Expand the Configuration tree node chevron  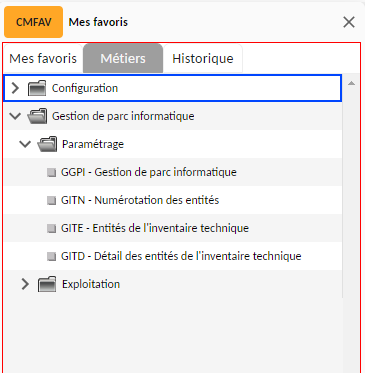click(x=15, y=88)
